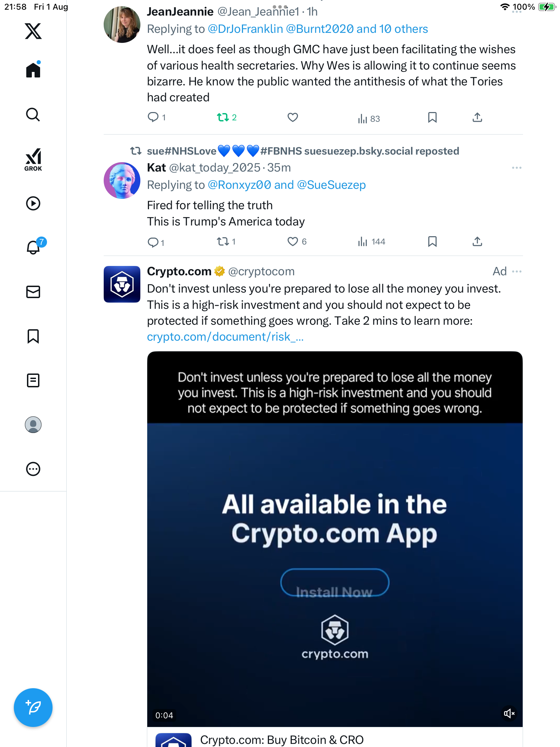Open @DrJoFranklin mention in reply header
This screenshot has height=747, width=560.
(x=245, y=29)
